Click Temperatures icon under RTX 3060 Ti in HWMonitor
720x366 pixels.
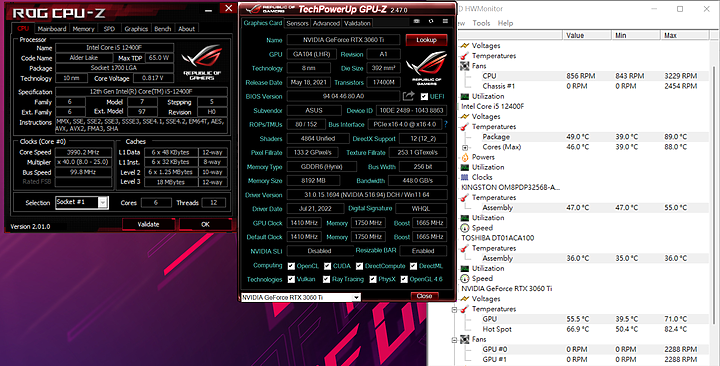coord(465,309)
